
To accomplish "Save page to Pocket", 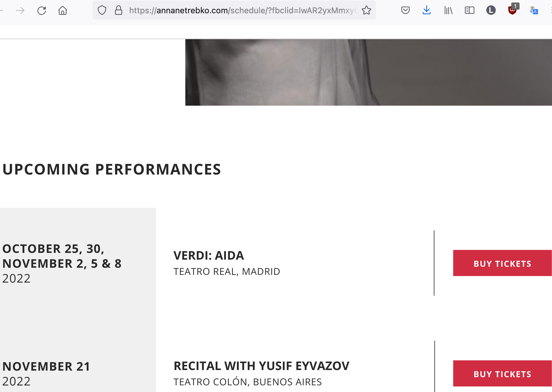I will pyautogui.click(x=405, y=10).
